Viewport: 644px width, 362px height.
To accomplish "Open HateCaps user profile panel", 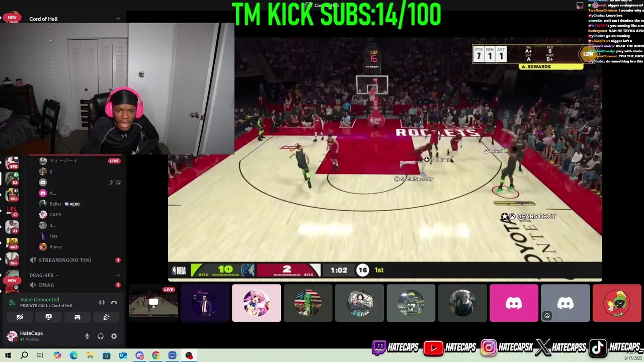I will tap(31, 336).
